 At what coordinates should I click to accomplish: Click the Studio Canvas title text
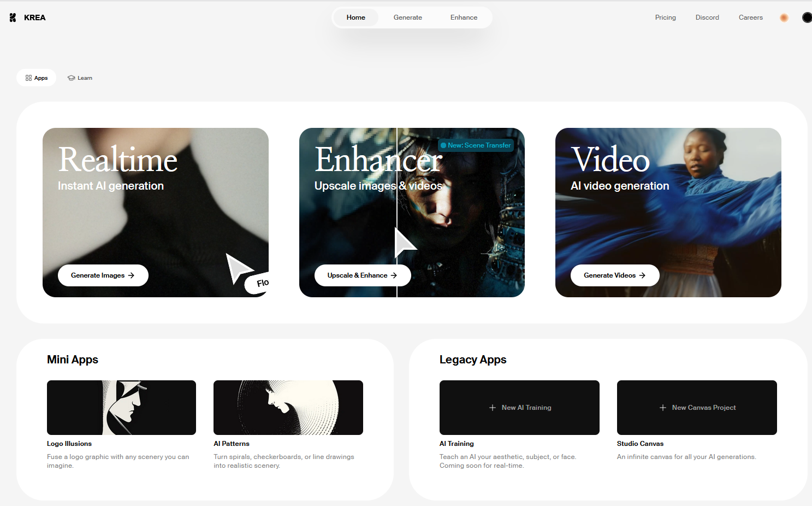[640, 444]
